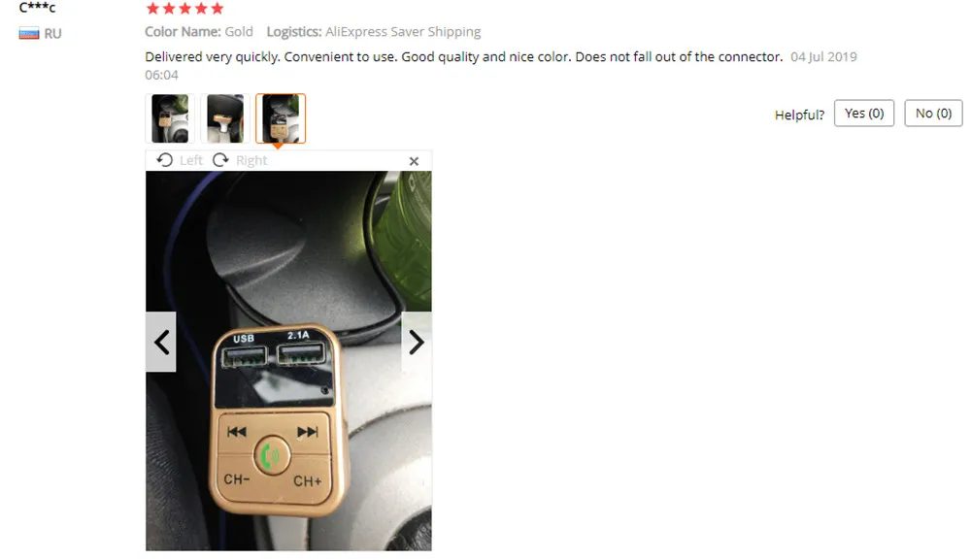971x560 pixels.
Task: Rotate the photo right using the clockwise icon
Action: coord(220,160)
